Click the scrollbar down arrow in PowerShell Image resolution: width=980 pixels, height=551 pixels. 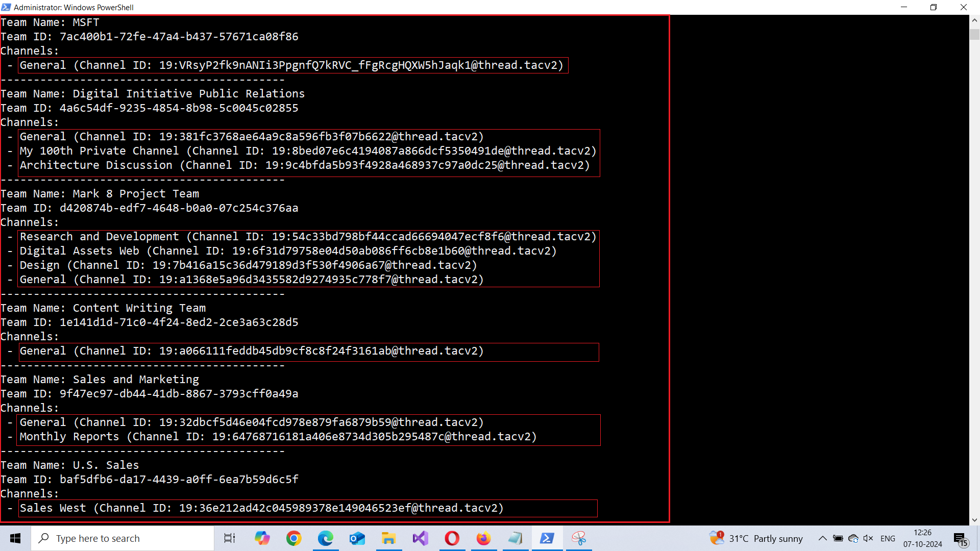974,520
